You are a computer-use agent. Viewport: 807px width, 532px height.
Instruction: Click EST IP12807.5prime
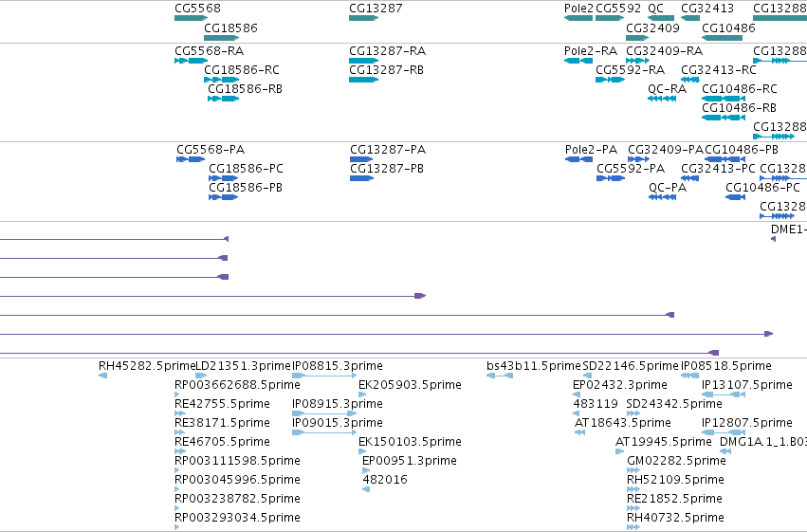[x=724, y=432]
